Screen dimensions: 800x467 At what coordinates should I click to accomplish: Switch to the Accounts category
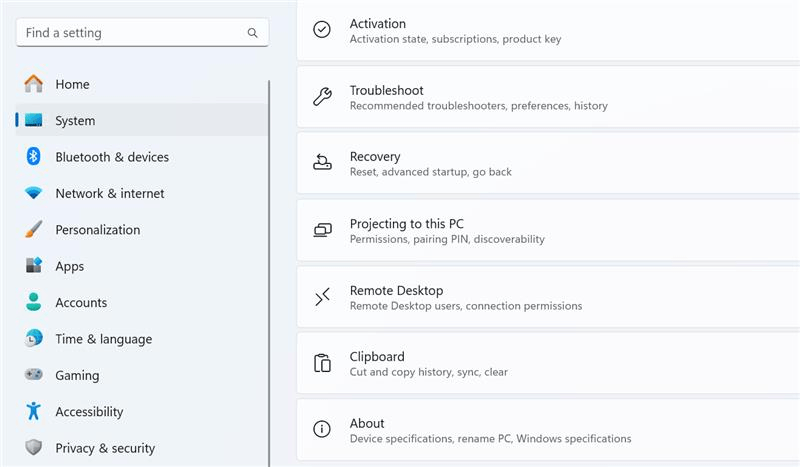[80, 303]
